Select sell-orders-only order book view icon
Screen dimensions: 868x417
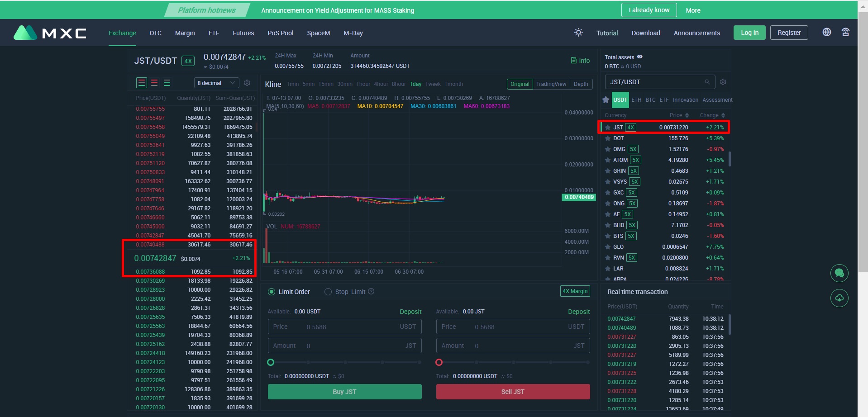pos(154,83)
